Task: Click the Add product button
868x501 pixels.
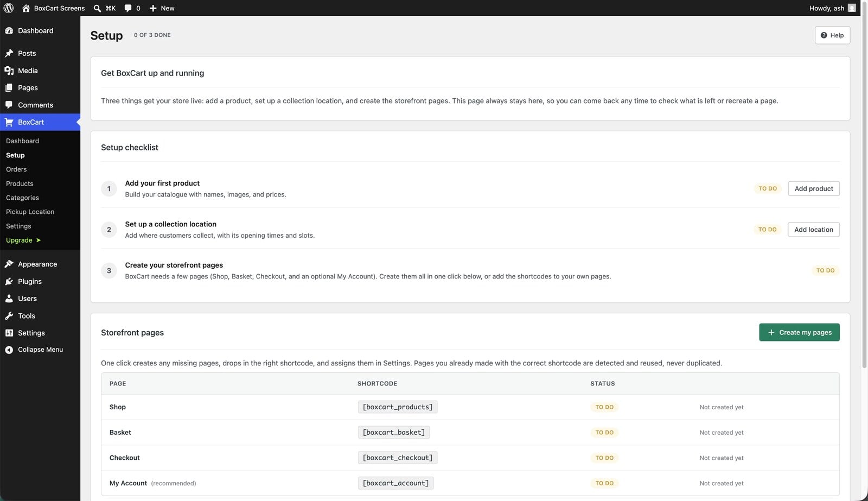Action: 814,188
